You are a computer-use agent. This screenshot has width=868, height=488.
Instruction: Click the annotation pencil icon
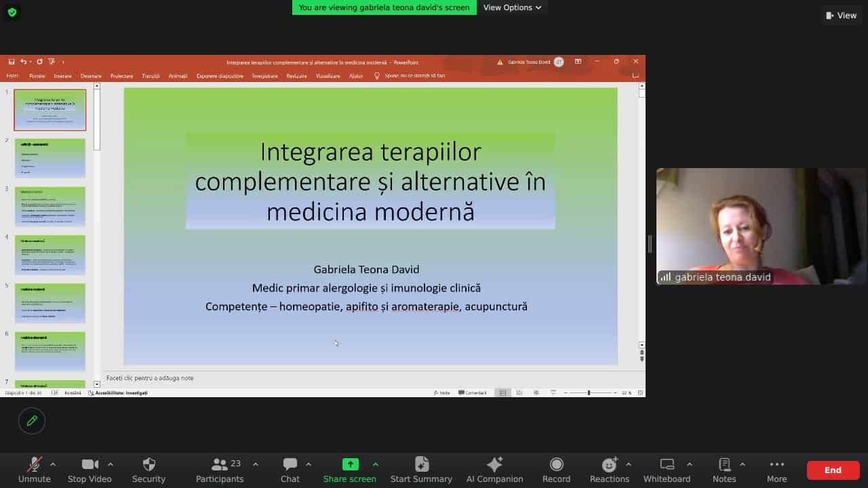32,421
